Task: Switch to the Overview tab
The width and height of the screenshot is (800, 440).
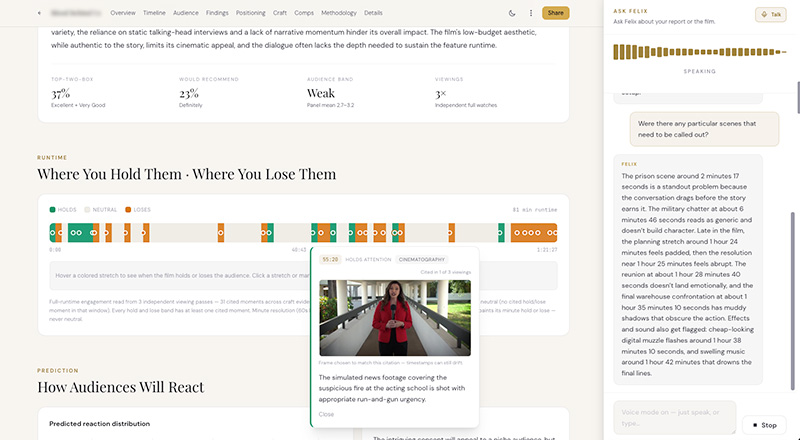Action: pyautogui.click(x=123, y=13)
